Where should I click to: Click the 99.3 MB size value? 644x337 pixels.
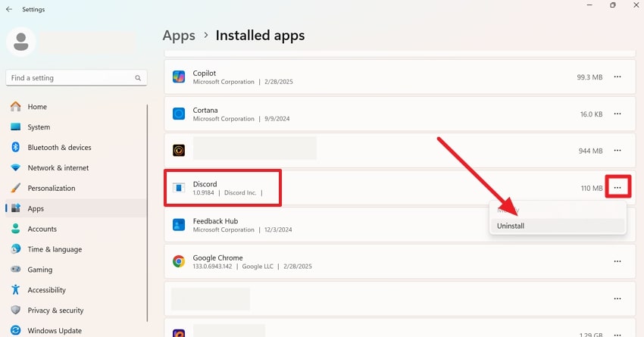[589, 77]
